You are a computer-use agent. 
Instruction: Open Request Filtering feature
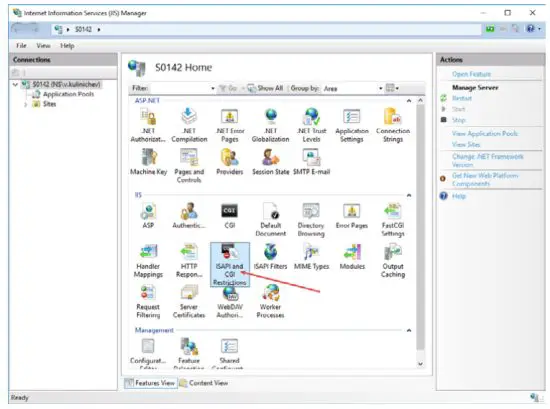148,302
